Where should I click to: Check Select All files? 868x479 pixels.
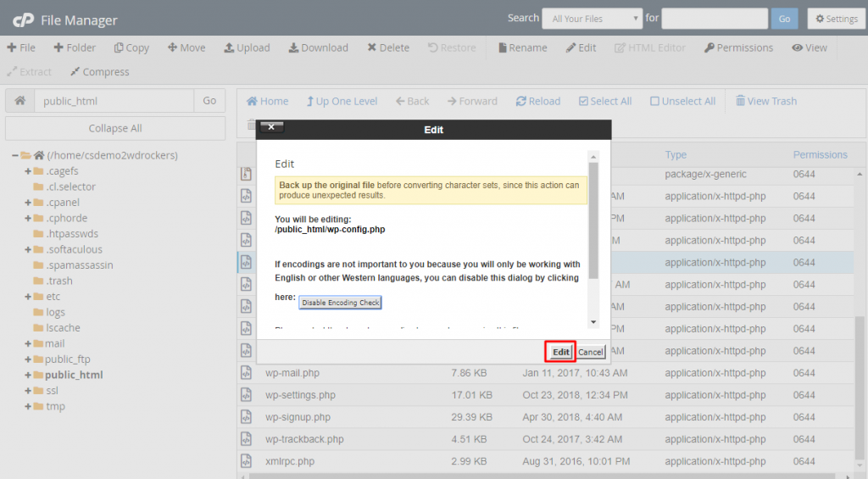coord(605,101)
